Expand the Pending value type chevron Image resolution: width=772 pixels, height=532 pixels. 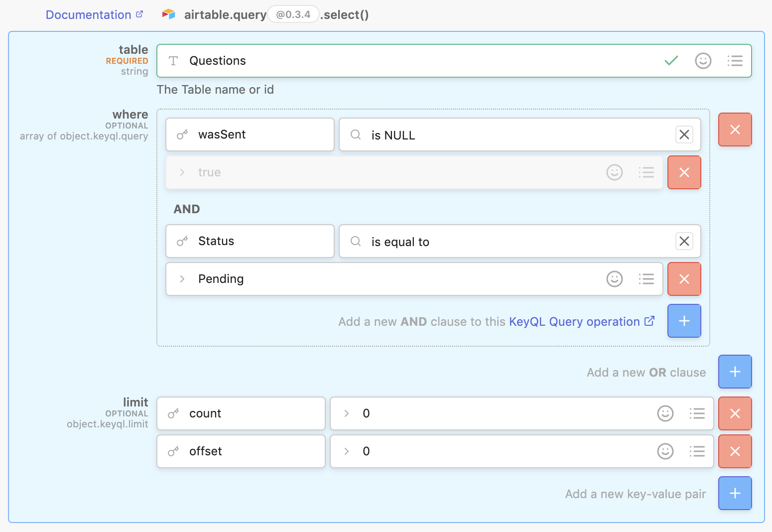click(x=182, y=279)
